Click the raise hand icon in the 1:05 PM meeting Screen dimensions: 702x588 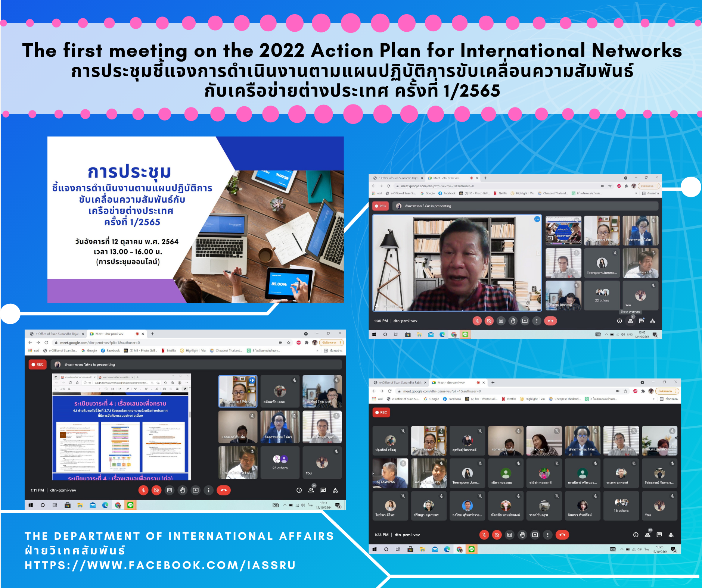[x=513, y=321]
